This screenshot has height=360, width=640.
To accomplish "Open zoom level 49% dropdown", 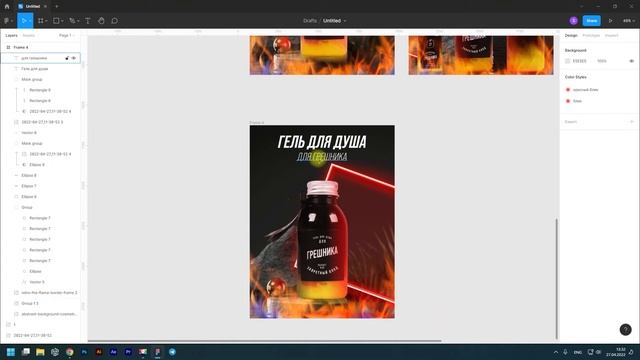I will tap(629, 20).
